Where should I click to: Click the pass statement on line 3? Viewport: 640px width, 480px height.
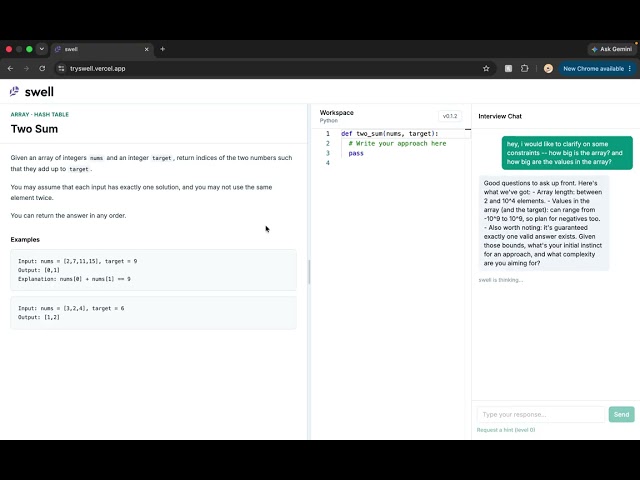356,153
